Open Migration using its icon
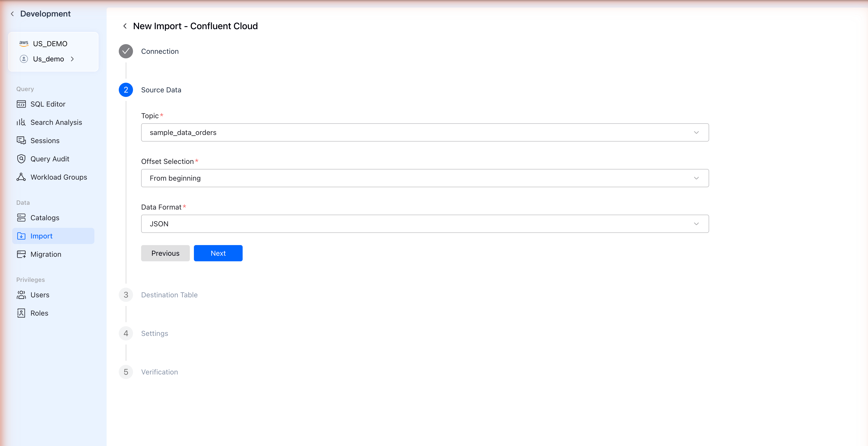Viewport: 868px width, 446px height. pos(21,254)
